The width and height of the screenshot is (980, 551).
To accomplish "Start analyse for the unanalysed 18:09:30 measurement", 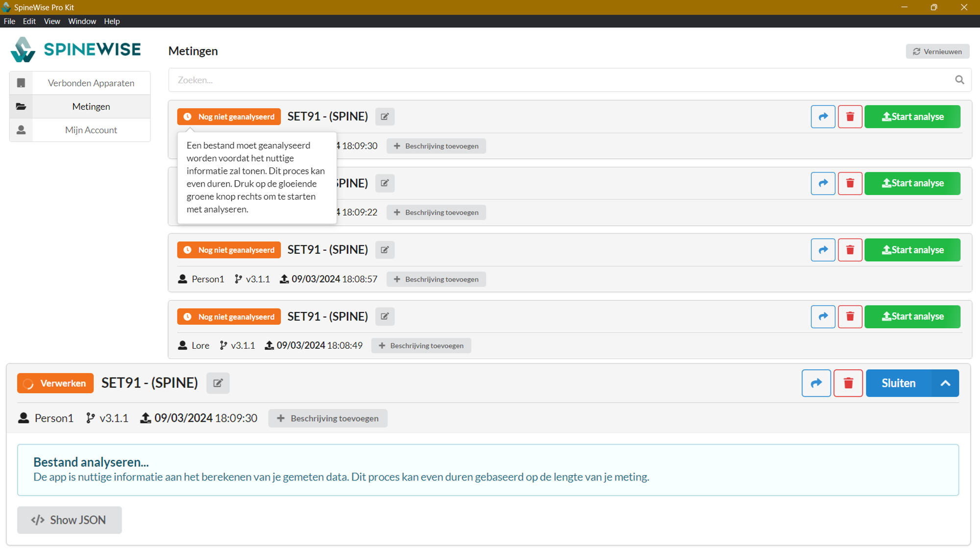I will (912, 117).
